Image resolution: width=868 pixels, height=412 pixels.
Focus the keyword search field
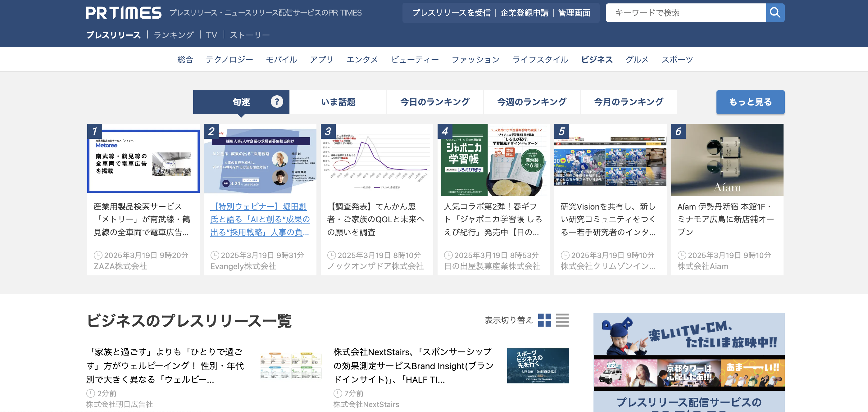(686, 13)
